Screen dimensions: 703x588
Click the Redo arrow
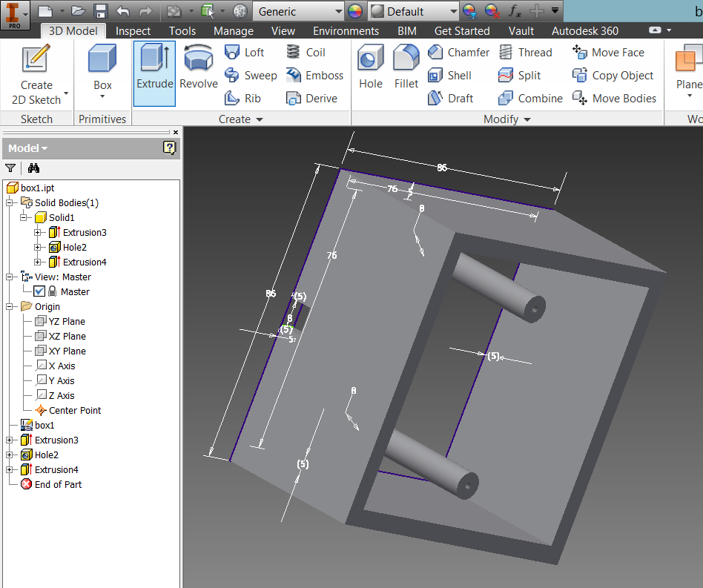point(145,11)
